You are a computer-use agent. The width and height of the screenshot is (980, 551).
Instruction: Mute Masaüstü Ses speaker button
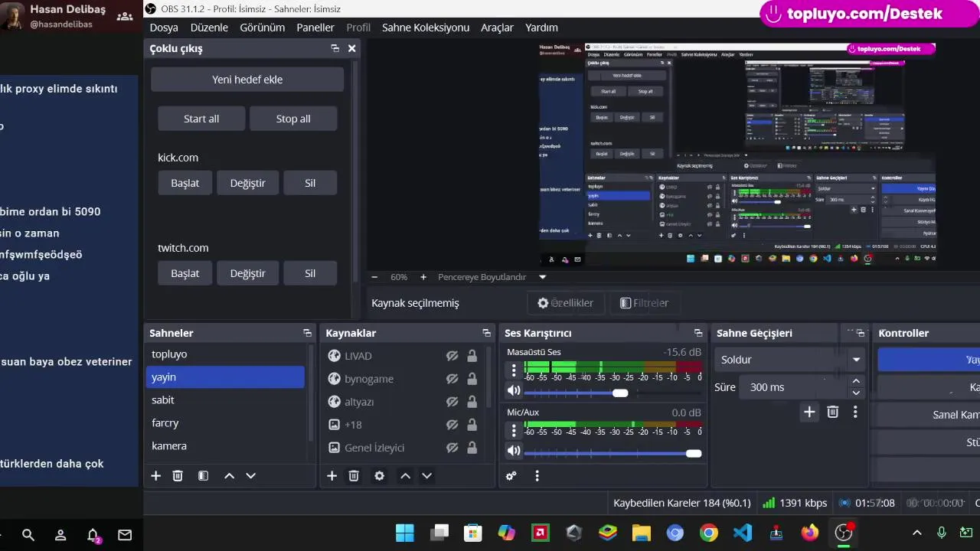(x=514, y=391)
